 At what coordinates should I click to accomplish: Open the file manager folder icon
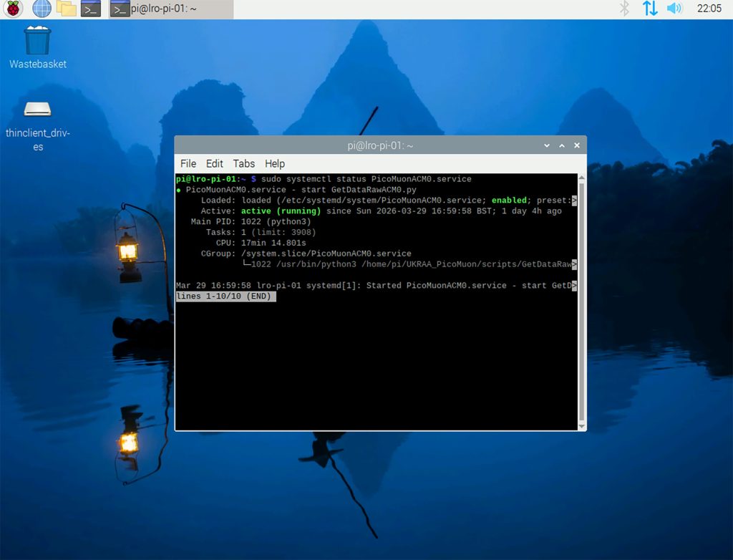tap(67, 9)
